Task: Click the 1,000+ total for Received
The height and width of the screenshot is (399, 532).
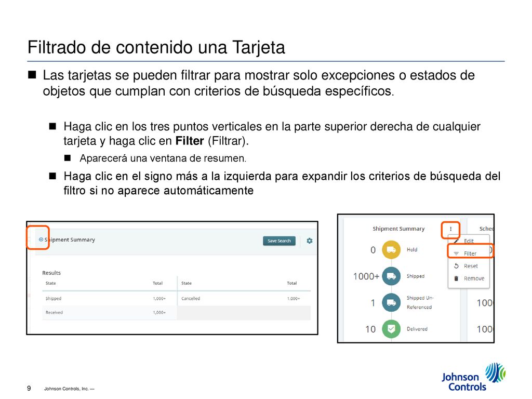Action: (159, 312)
